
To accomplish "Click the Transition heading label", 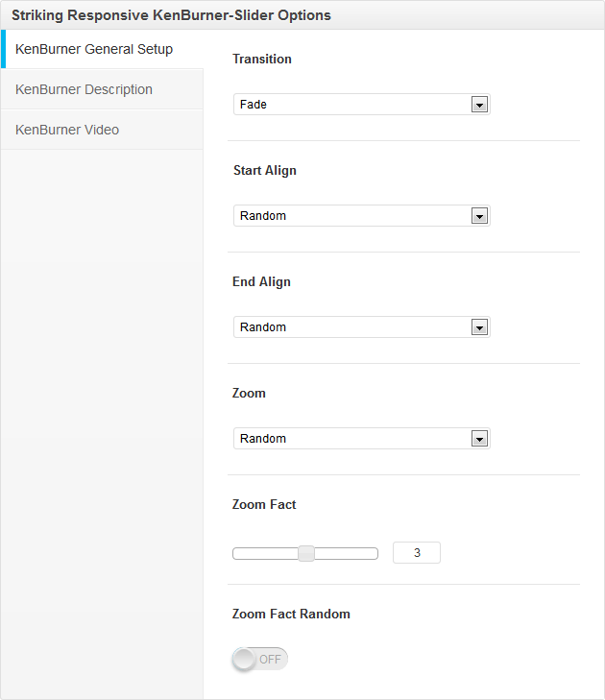I will 262,59.
